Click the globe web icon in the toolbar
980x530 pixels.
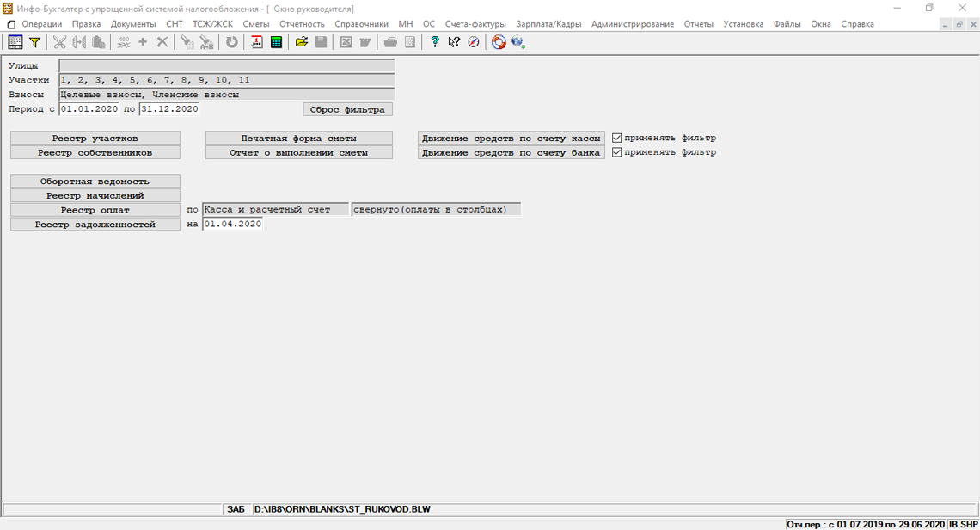click(x=518, y=42)
